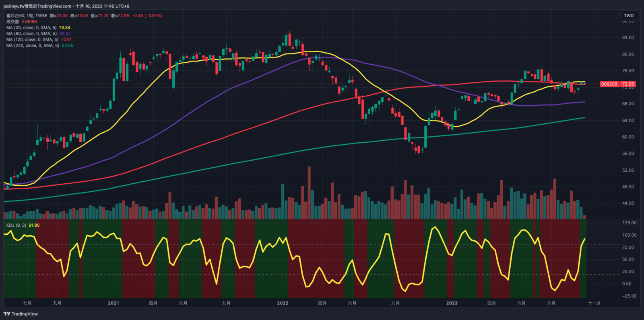Click the 2023 year marker on time axis

(452, 303)
